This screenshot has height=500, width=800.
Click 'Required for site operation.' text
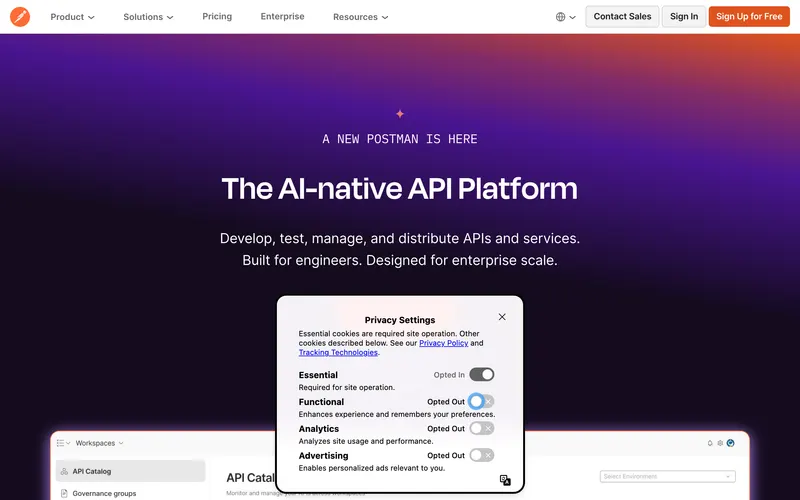click(346, 387)
